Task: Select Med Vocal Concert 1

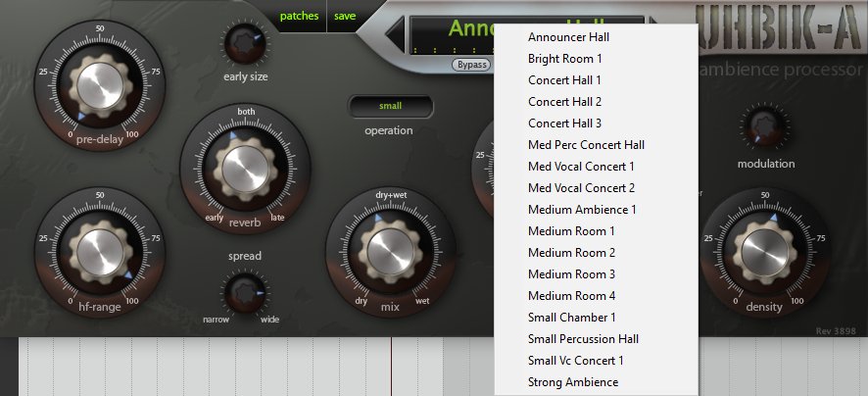Action: (597, 167)
